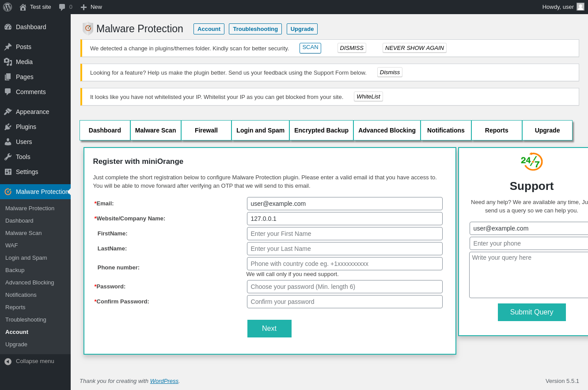Click the Support phone field
The width and height of the screenshot is (588, 390).
(x=529, y=243)
